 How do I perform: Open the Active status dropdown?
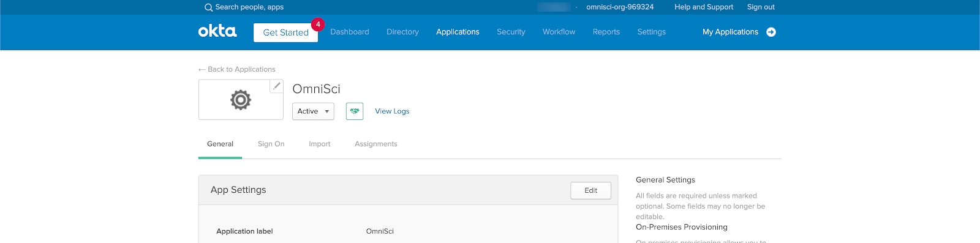[x=313, y=111]
